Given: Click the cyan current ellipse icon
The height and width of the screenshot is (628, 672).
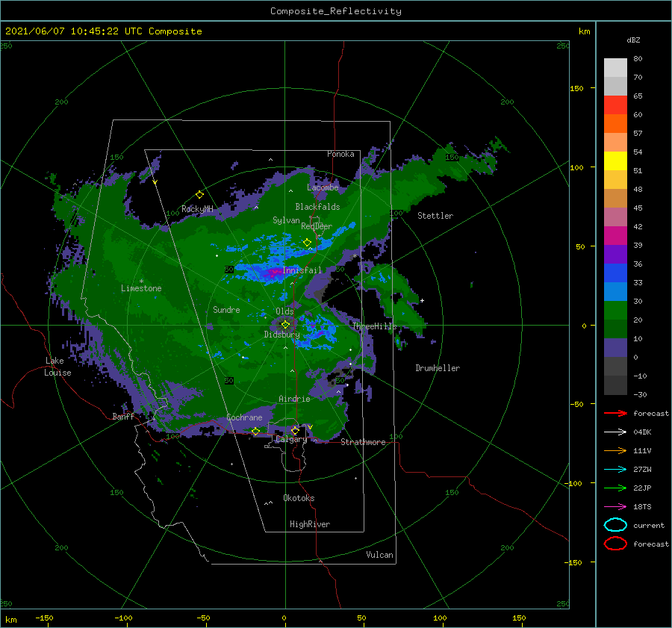Looking at the screenshot, I should click(615, 525).
